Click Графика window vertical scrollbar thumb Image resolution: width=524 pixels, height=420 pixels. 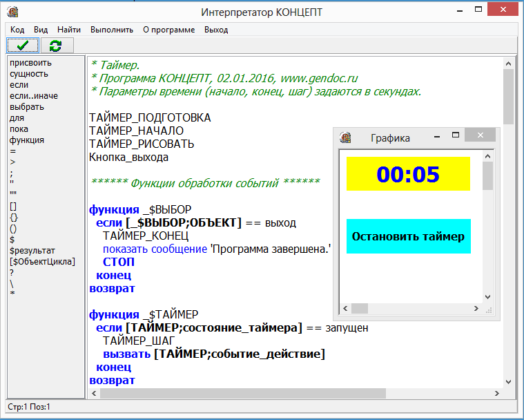click(x=487, y=176)
